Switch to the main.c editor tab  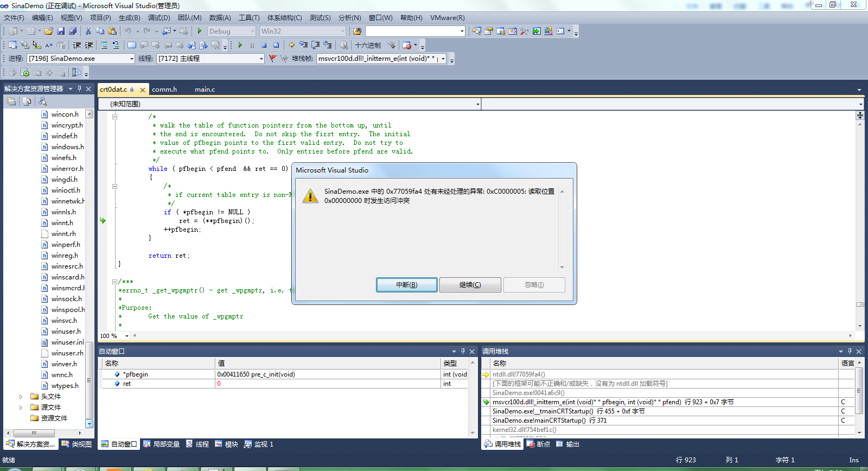pyautogui.click(x=205, y=90)
